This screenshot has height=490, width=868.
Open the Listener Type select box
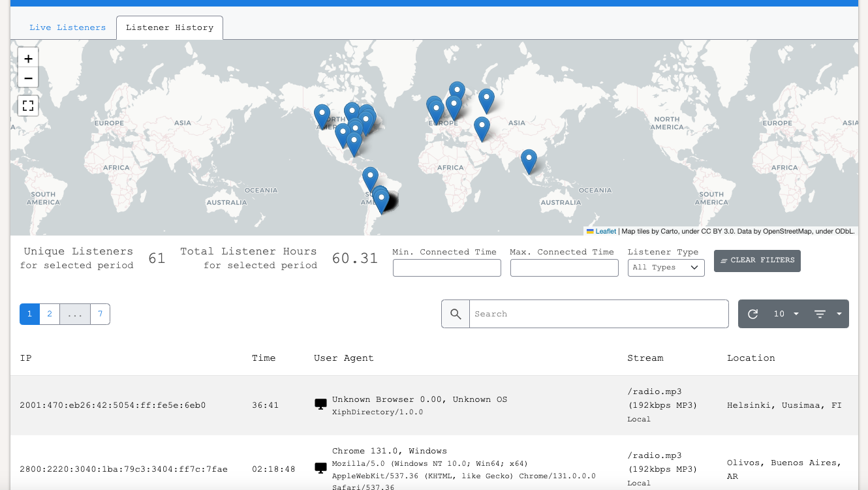click(x=666, y=268)
